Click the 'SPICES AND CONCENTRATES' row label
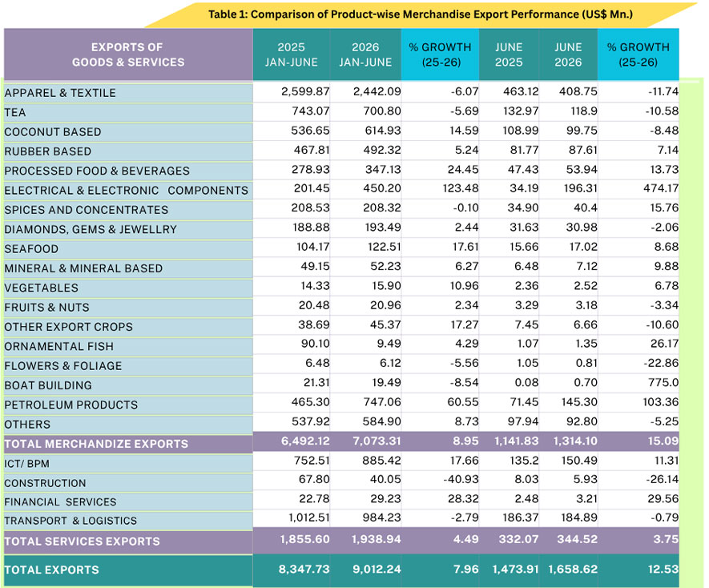The width and height of the screenshot is (709, 588). tap(87, 210)
